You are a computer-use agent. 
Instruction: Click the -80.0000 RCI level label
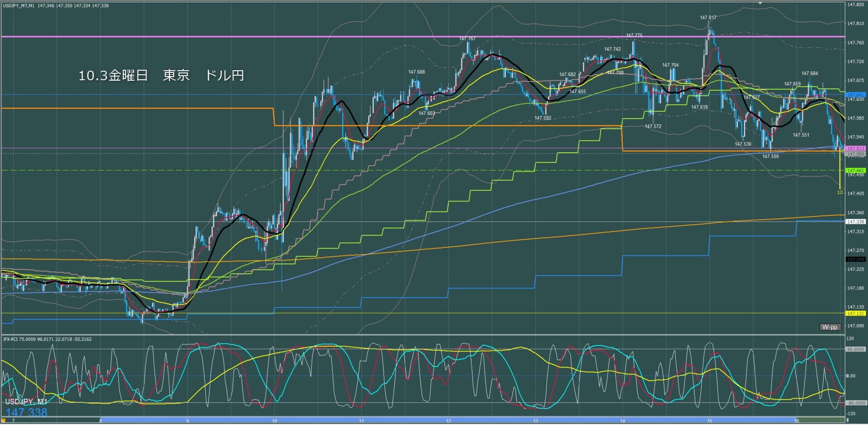coord(856,403)
